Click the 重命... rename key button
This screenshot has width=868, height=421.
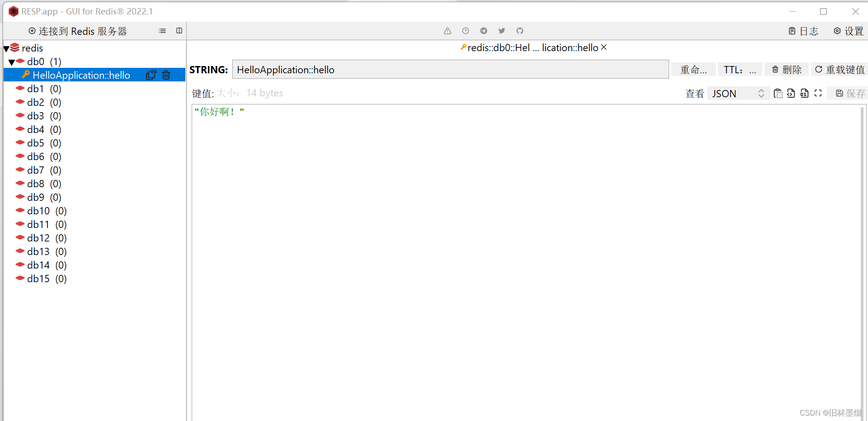(693, 70)
